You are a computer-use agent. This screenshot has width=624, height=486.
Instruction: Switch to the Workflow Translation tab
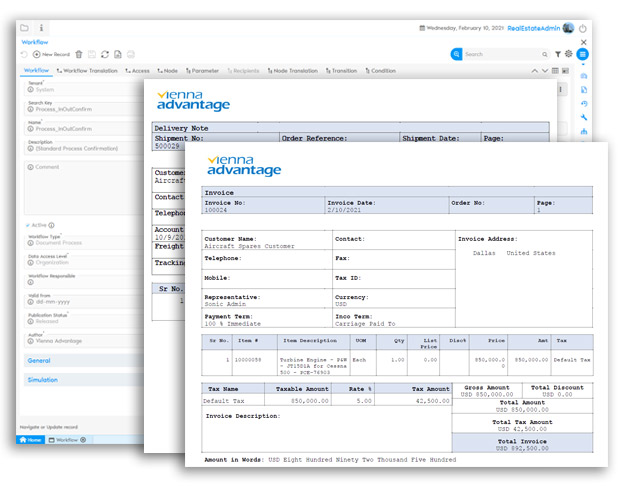[88, 71]
